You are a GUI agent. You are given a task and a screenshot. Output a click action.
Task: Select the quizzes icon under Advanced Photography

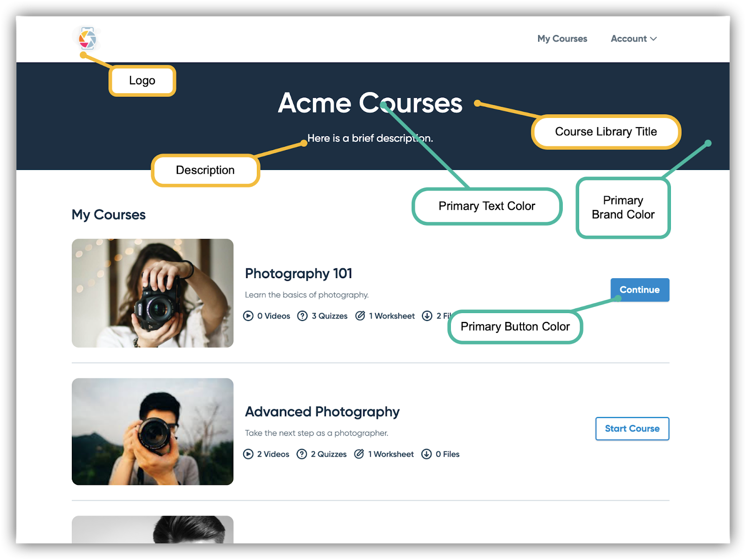(x=303, y=454)
